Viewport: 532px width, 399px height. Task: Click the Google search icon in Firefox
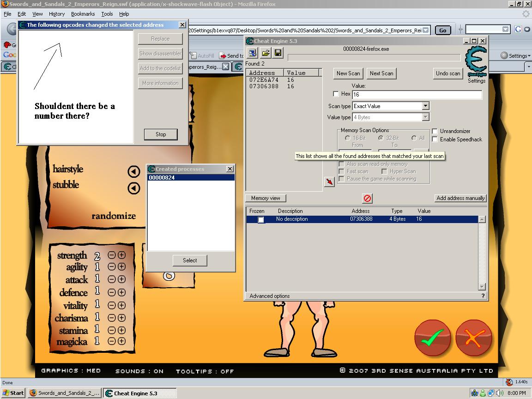click(518, 29)
